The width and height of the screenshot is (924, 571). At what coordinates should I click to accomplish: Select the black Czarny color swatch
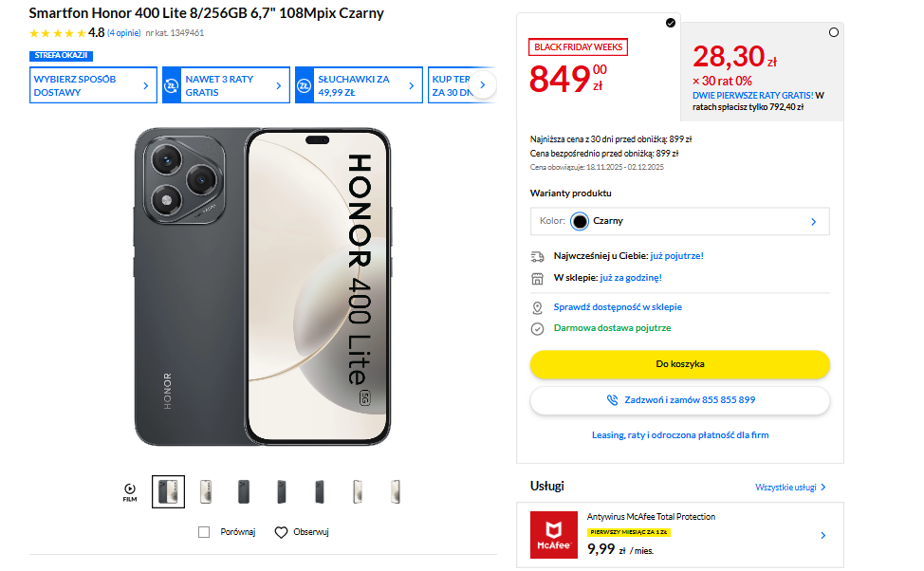(580, 221)
